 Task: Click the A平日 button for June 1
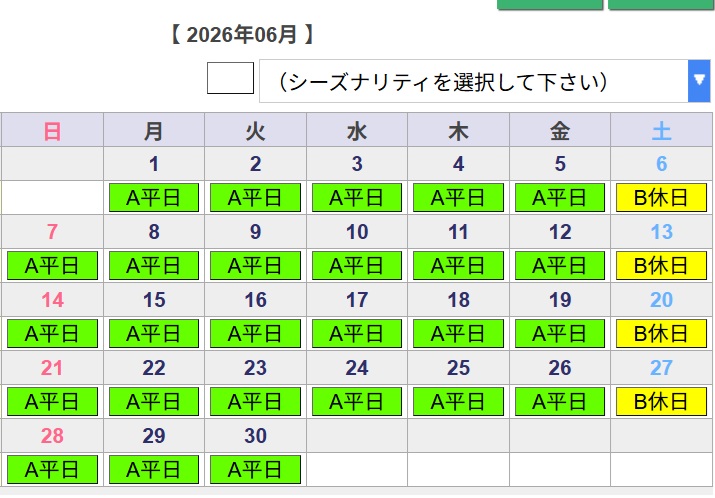tap(154, 198)
